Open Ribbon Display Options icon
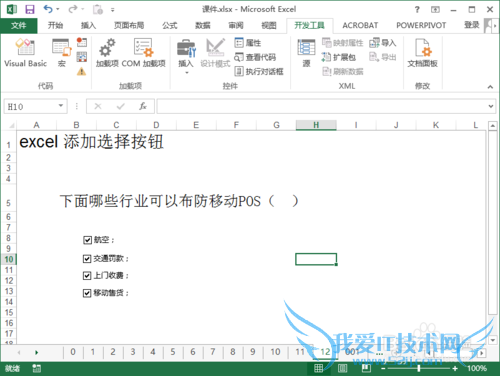The image size is (500, 376). tap(435, 10)
